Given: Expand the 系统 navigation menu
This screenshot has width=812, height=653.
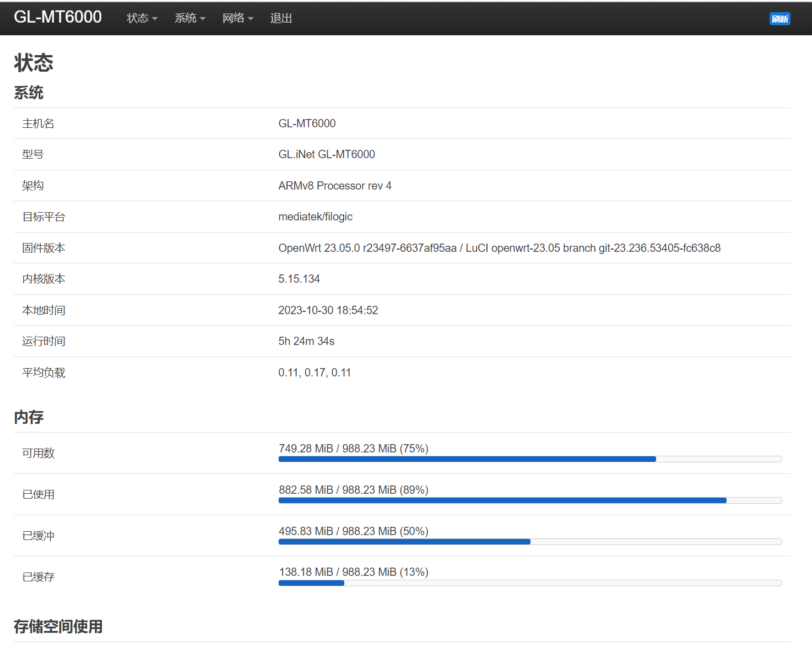Looking at the screenshot, I should coord(190,18).
